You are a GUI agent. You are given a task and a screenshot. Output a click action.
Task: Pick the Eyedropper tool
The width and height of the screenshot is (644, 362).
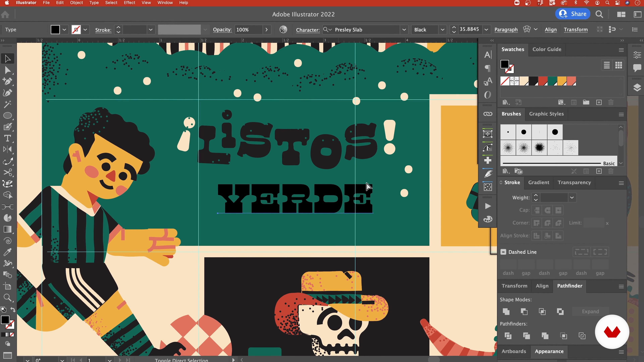point(8,252)
